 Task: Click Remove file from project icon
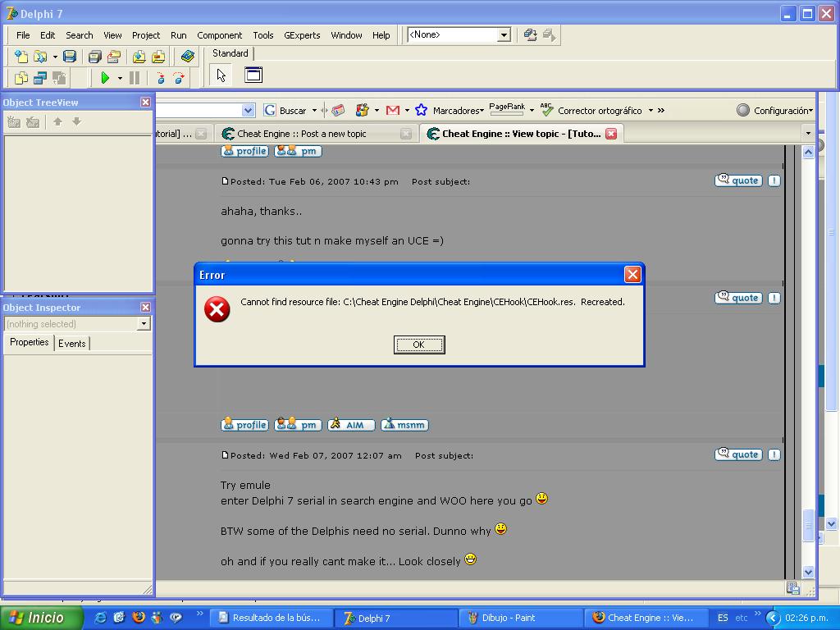(158, 57)
